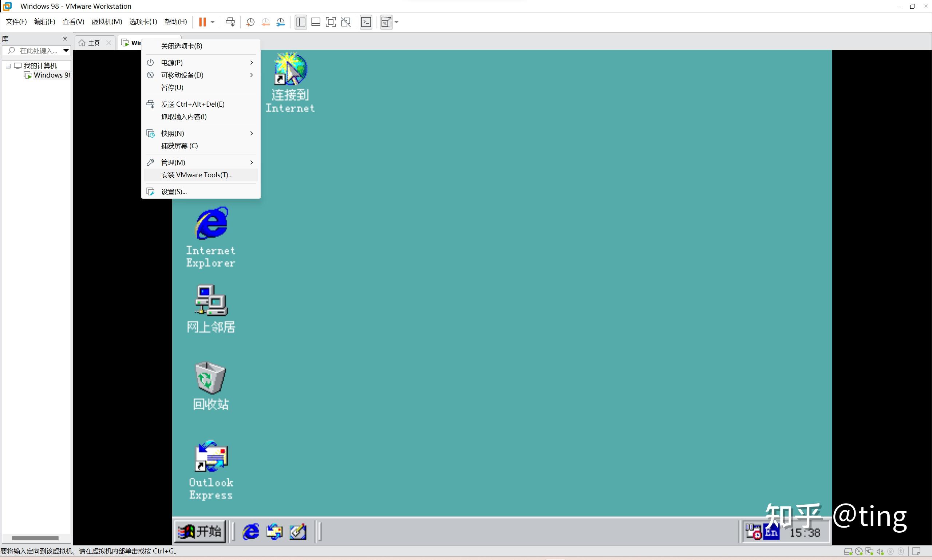Screen dimensions: 932x560
Task: Expand the 可移动设备(D) submenu
Action: click(201, 75)
